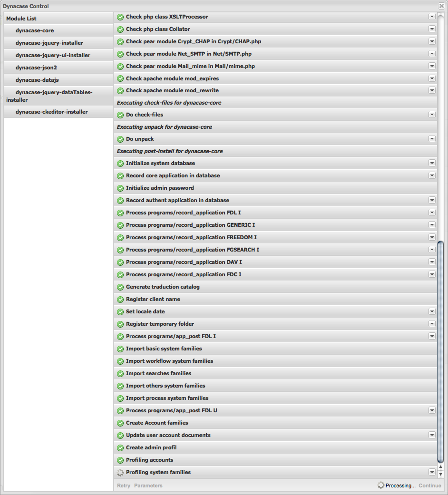
Task: Click status icon beside Initialize admin password
Action: (x=120, y=188)
